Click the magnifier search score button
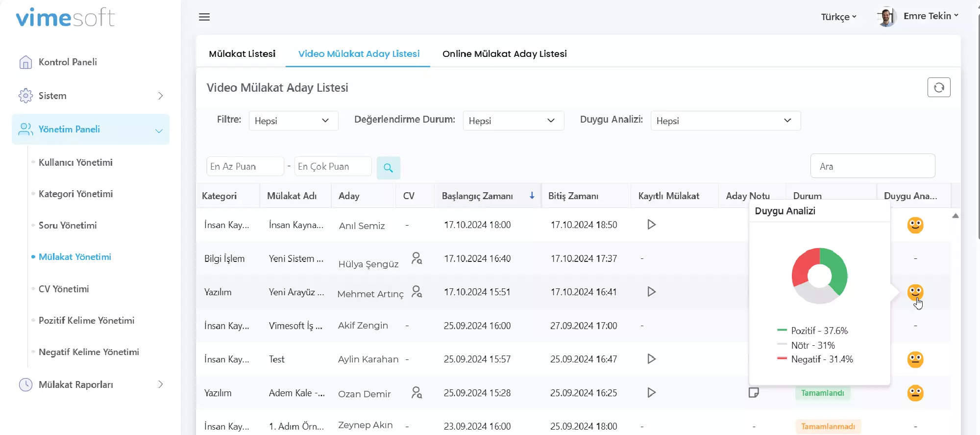Image resolution: width=980 pixels, height=435 pixels. click(x=389, y=168)
